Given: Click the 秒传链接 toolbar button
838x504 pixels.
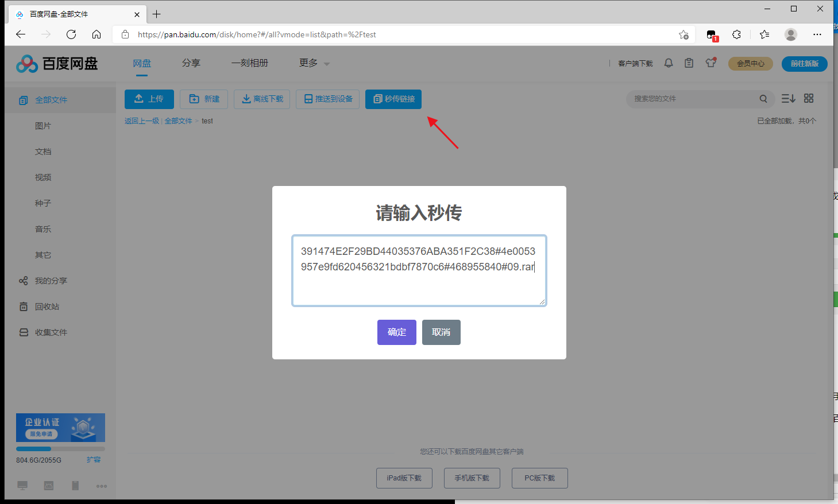Looking at the screenshot, I should click(x=393, y=99).
